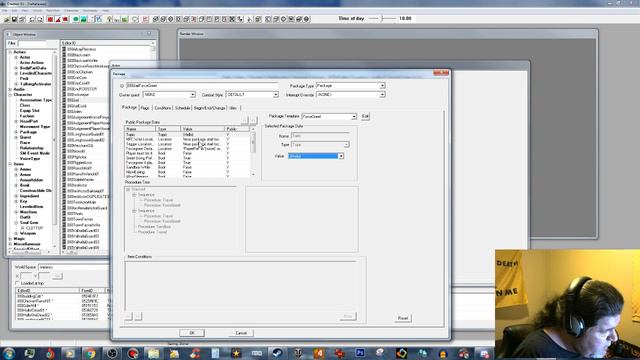Click the package ID text field
Viewport: 640px width, 360px height.
[202, 86]
